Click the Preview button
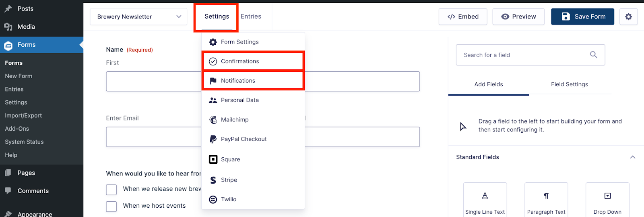Screen dimensions: 644x217 click(x=518, y=17)
